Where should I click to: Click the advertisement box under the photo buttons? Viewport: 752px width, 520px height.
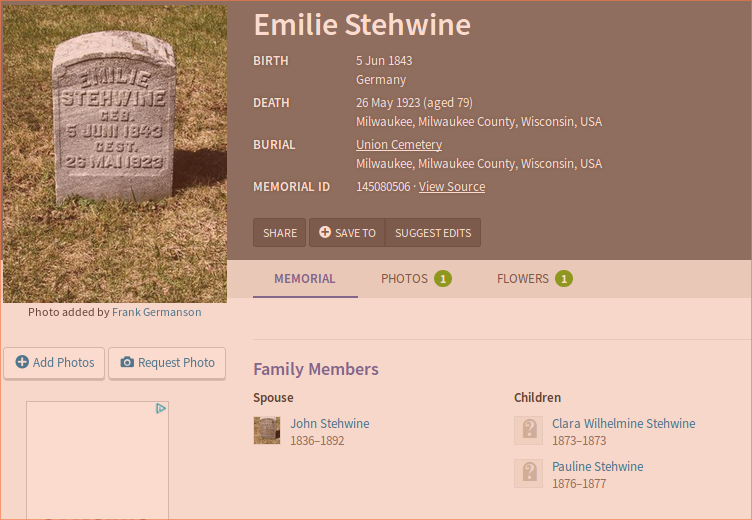click(97, 461)
